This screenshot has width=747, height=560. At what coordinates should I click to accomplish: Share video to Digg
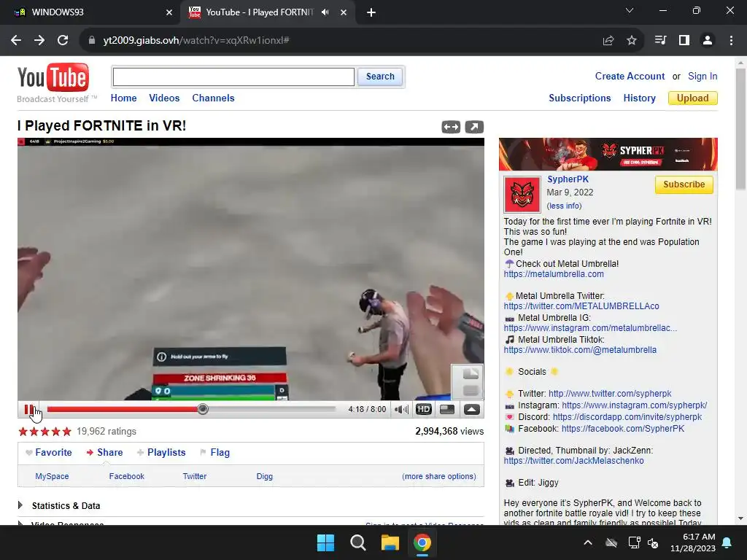pyautogui.click(x=264, y=476)
